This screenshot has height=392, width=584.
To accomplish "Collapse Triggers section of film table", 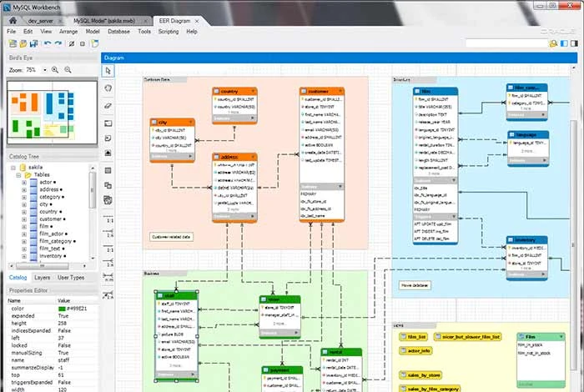I will tap(454, 216).
